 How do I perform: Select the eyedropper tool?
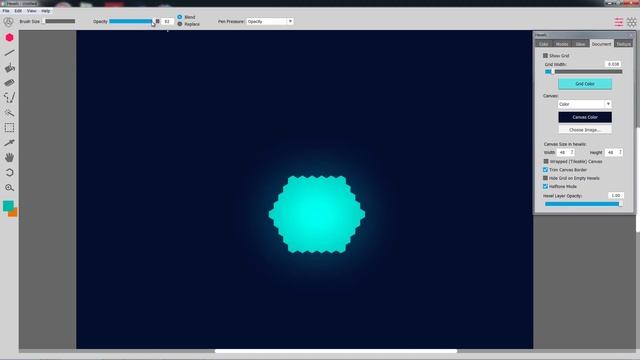[x=9, y=142]
